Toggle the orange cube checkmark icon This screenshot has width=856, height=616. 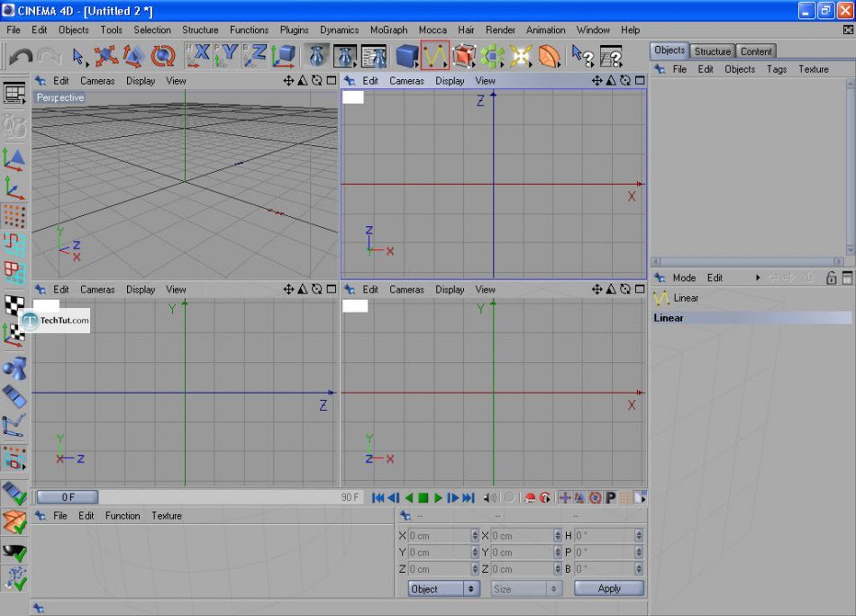point(14,522)
